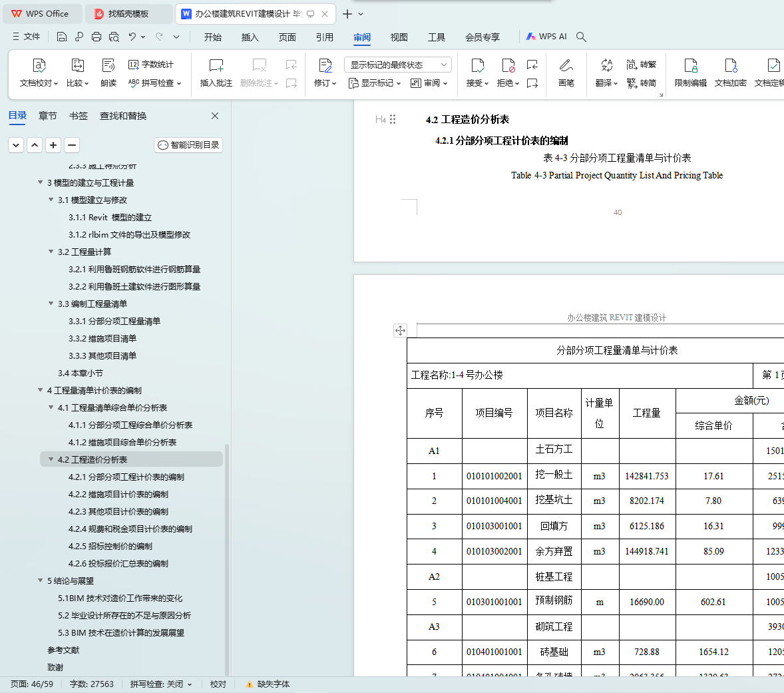Undo the last action

click(132, 37)
